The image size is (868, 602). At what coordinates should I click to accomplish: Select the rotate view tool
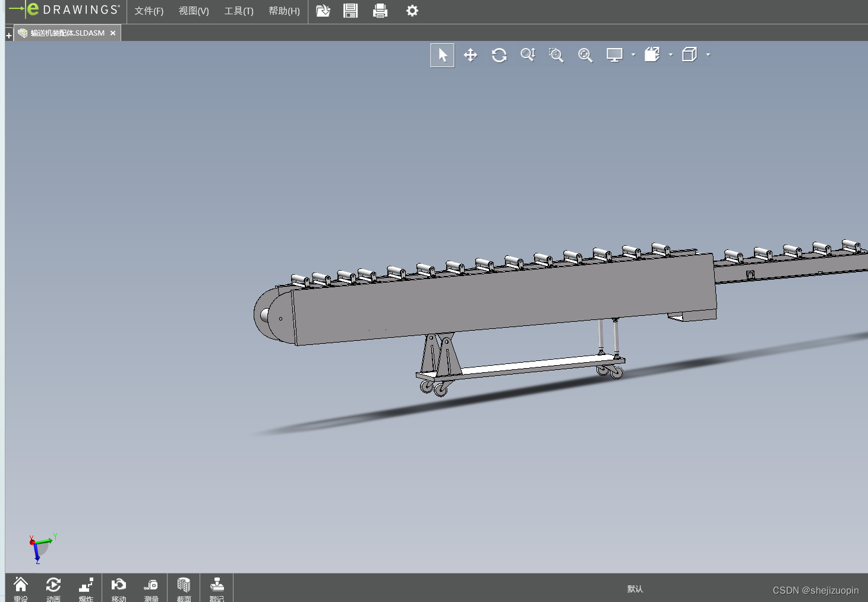tap(499, 55)
